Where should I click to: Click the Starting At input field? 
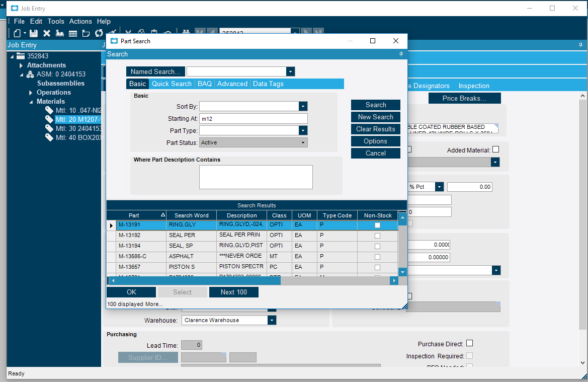(x=253, y=118)
